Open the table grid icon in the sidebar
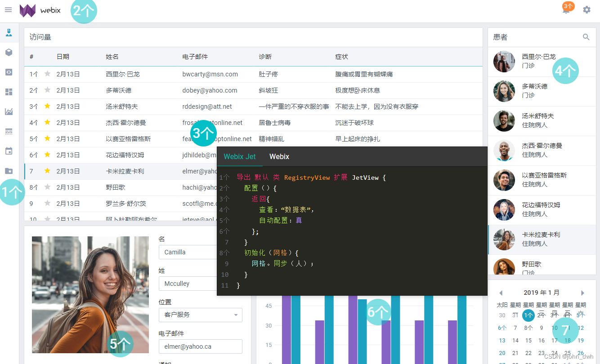 (9, 131)
